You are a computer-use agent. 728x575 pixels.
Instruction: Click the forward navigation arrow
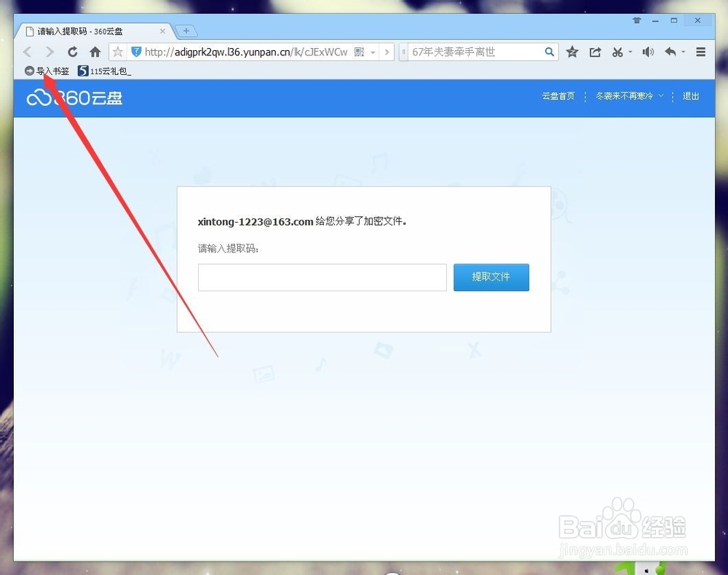pyautogui.click(x=48, y=52)
